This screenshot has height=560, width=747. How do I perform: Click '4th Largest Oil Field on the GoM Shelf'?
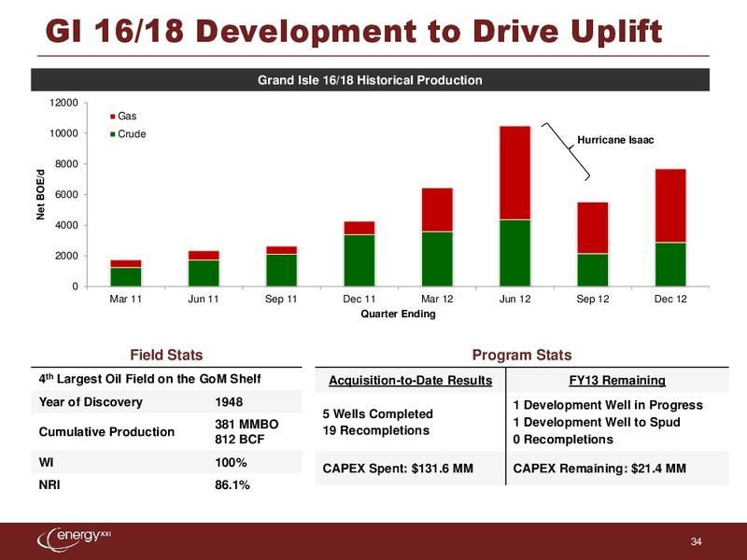pyautogui.click(x=149, y=379)
